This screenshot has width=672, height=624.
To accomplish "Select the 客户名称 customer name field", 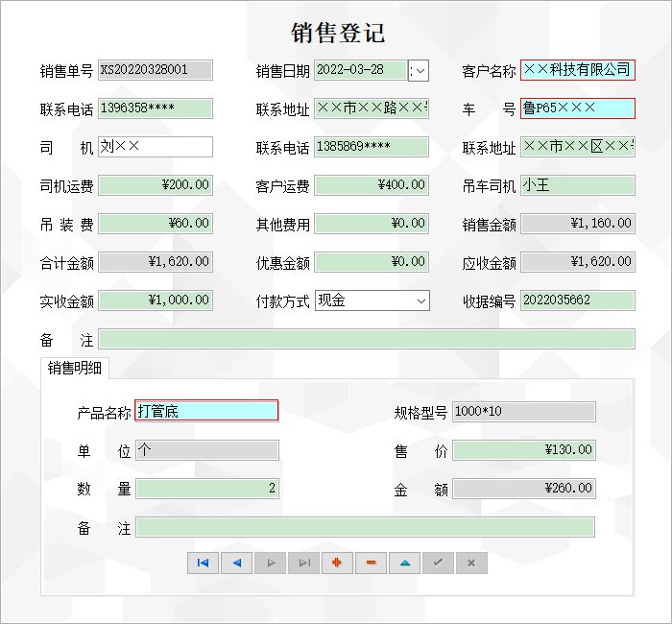I will pos(578,70).
